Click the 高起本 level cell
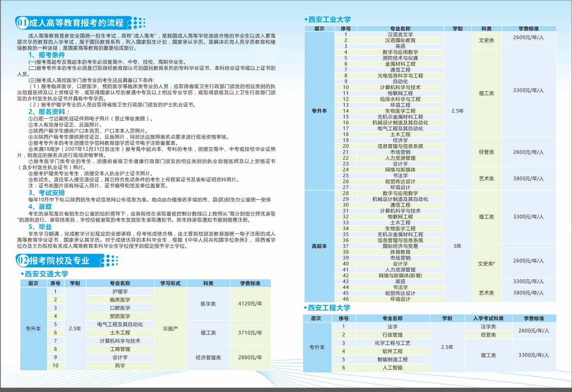 tap(319, 246)
